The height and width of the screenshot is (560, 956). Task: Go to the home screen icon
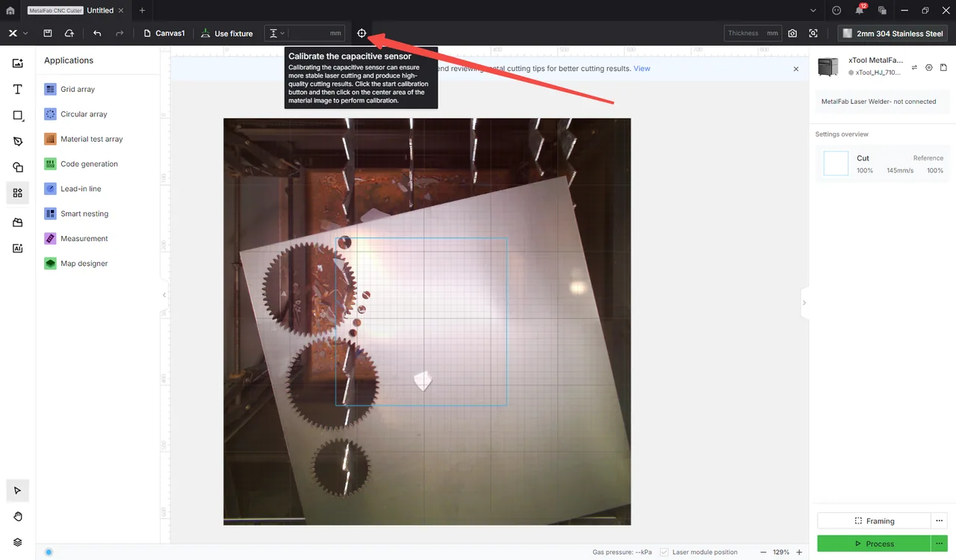pos(10,10)
